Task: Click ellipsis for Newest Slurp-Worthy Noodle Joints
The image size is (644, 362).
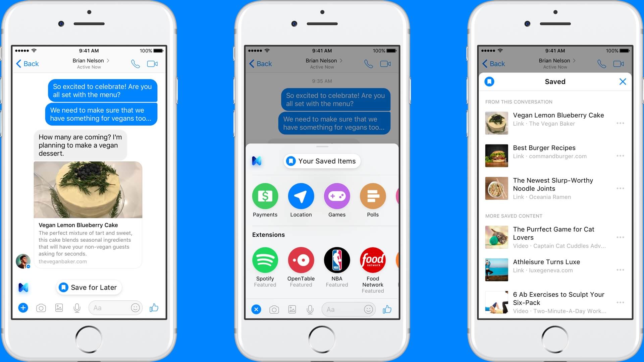Action: pyautogui.click(x=620, y=188)
